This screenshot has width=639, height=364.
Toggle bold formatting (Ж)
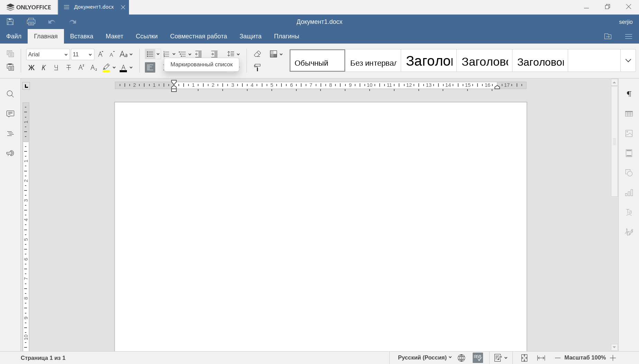pos(31,68)
